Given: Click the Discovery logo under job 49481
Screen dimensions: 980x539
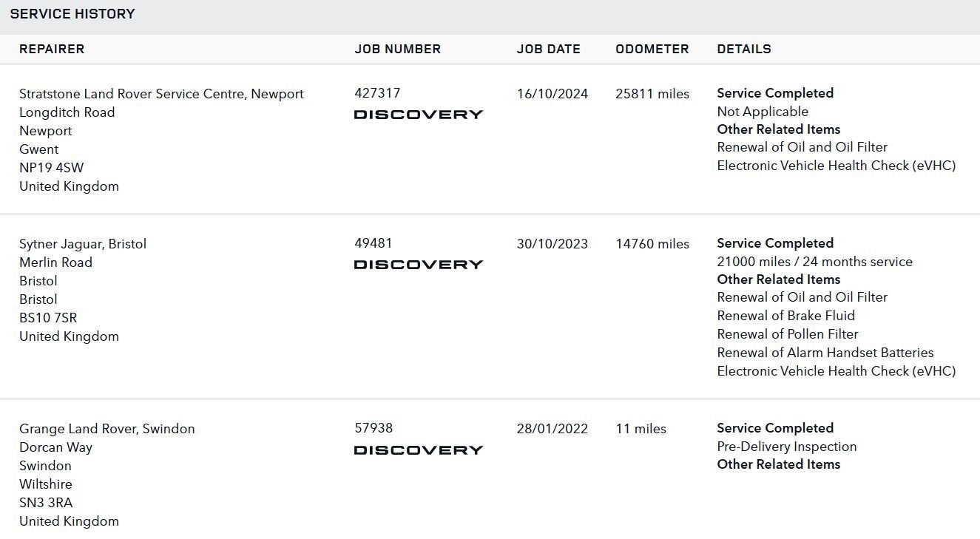Looking at the screenshot, I should tap(419, 265).
